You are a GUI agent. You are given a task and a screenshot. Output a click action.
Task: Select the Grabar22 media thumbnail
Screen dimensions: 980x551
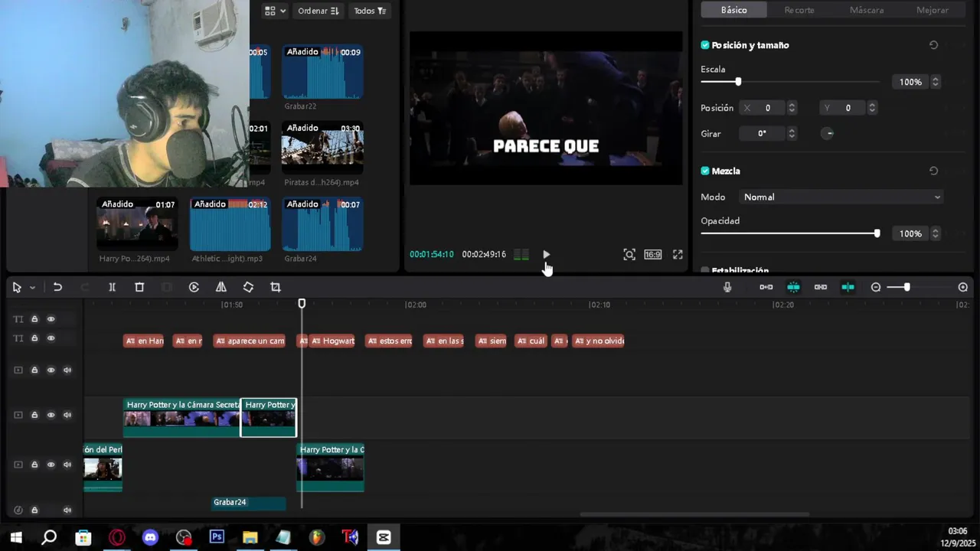tap(322, 72)
